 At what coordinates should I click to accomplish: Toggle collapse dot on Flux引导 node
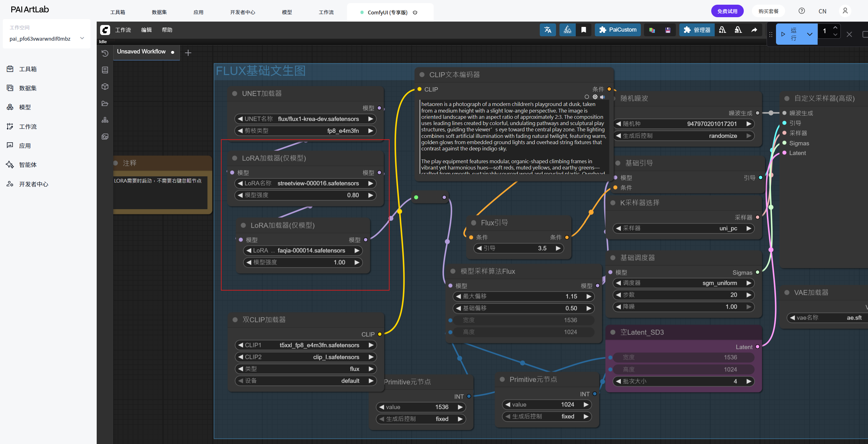click(x=473, y=223)
